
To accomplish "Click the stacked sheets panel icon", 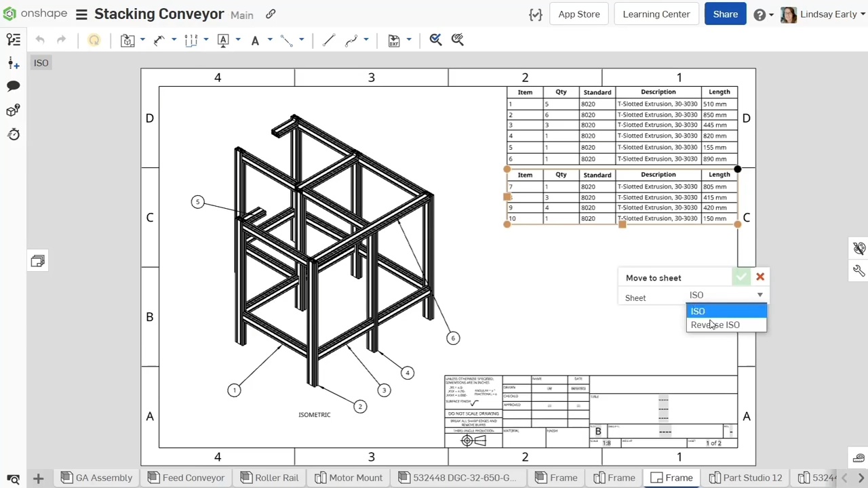I will [37, 261].
